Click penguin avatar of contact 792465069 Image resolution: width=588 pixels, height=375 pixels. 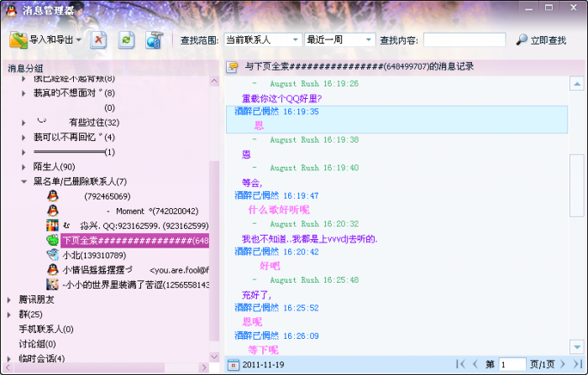(x=53, y=196)
